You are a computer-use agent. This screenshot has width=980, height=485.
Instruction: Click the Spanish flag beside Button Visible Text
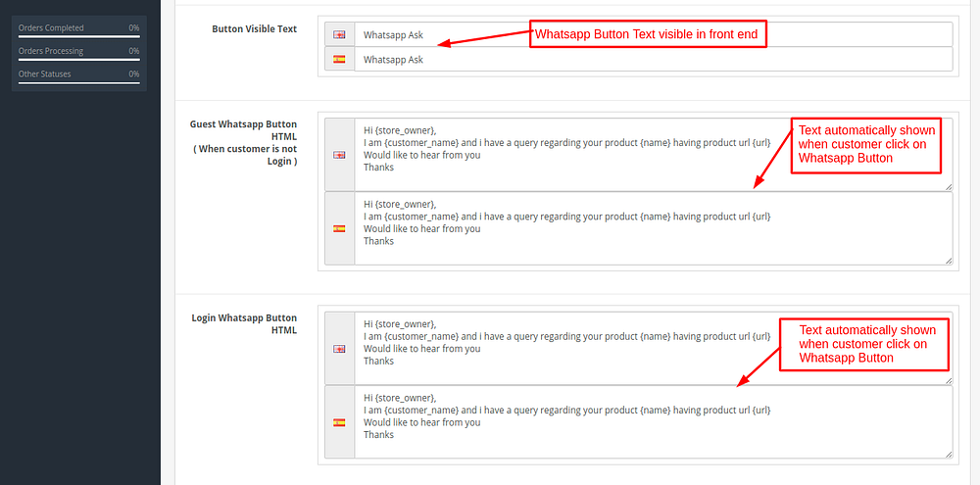pos(339,60)
